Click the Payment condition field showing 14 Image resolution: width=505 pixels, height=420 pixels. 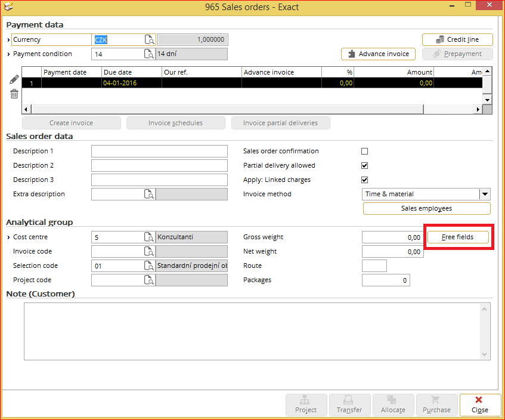(118, 54)
